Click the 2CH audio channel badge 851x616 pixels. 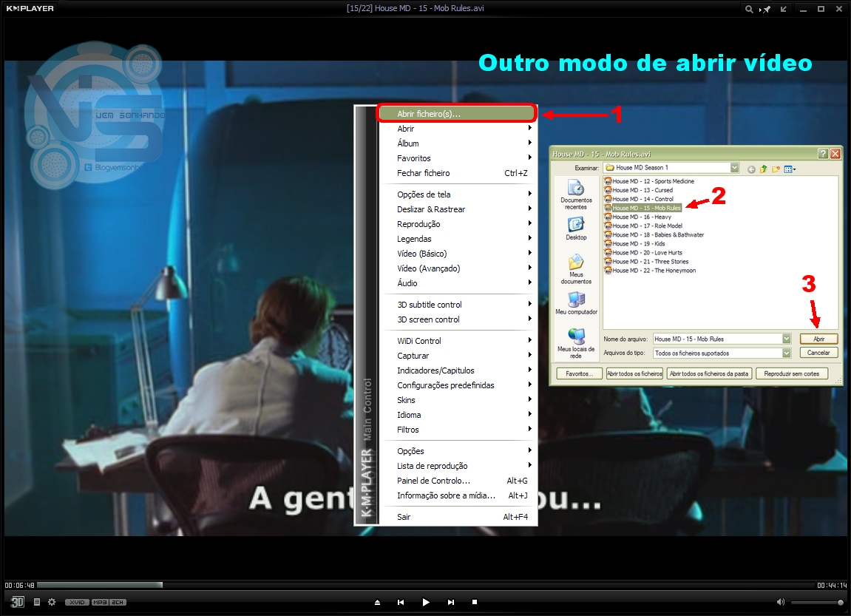(x=118, y=603)
